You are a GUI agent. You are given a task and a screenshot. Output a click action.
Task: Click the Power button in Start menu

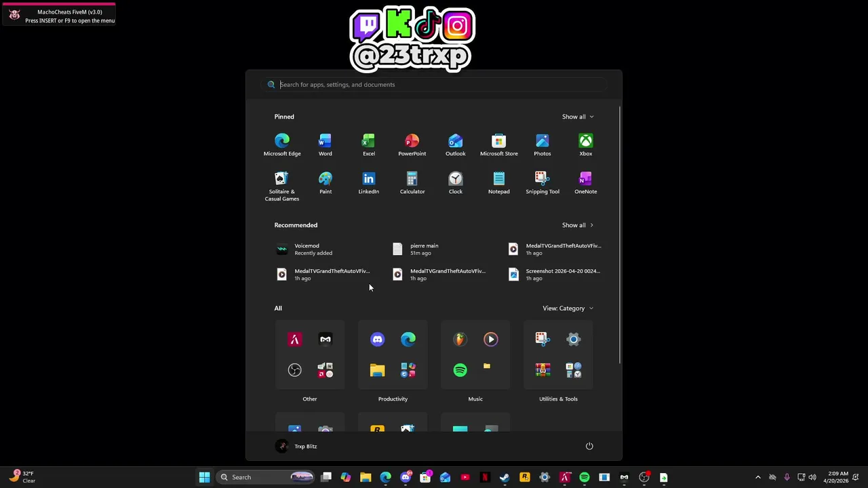(x=589, y=446)
